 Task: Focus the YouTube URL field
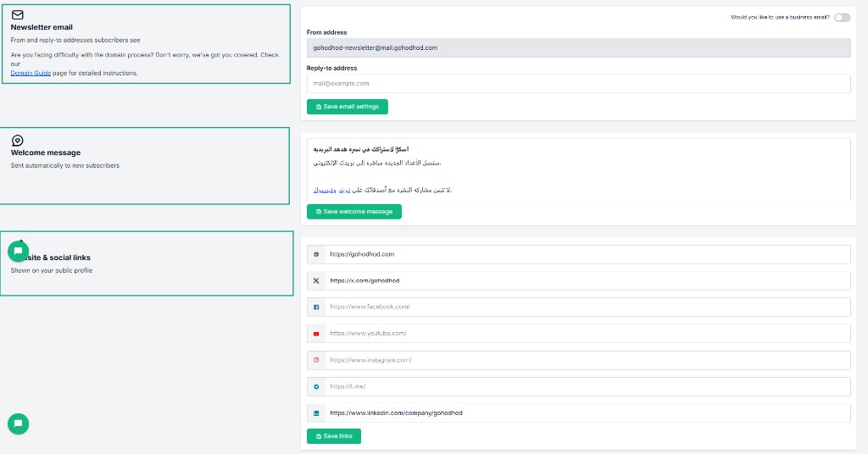click(587, 334)
